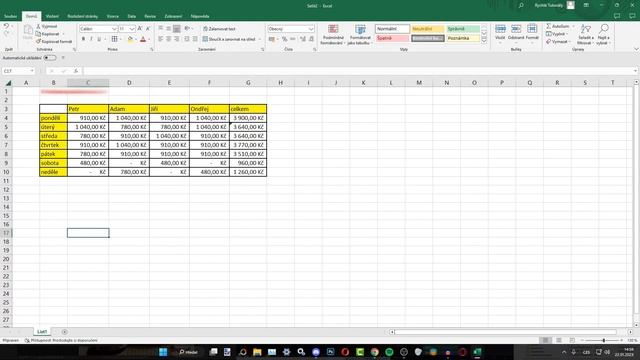Switch to the Vložení tab
Viewport: 640px width, 360px height.
(x=52, y=16)
